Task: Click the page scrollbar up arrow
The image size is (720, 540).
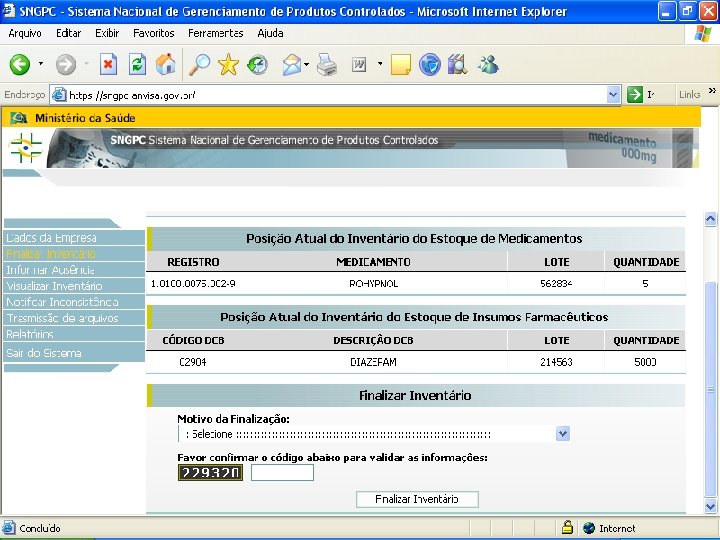Action: coord(710,219)
